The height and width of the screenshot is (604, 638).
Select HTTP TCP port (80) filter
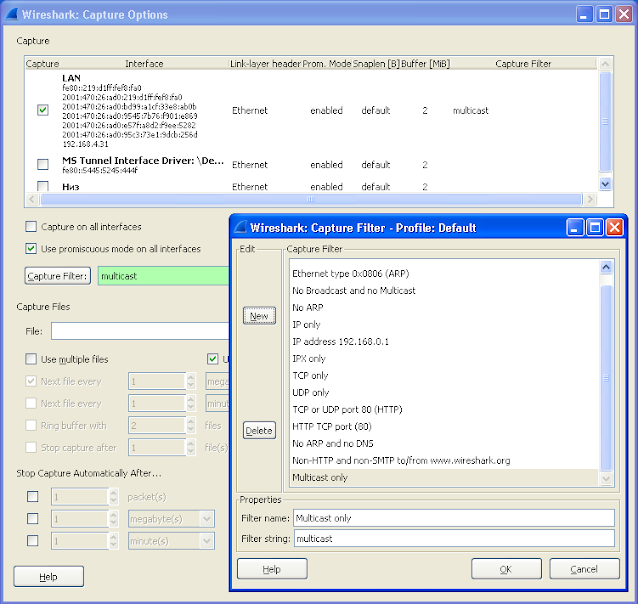(x=445, y=427)
